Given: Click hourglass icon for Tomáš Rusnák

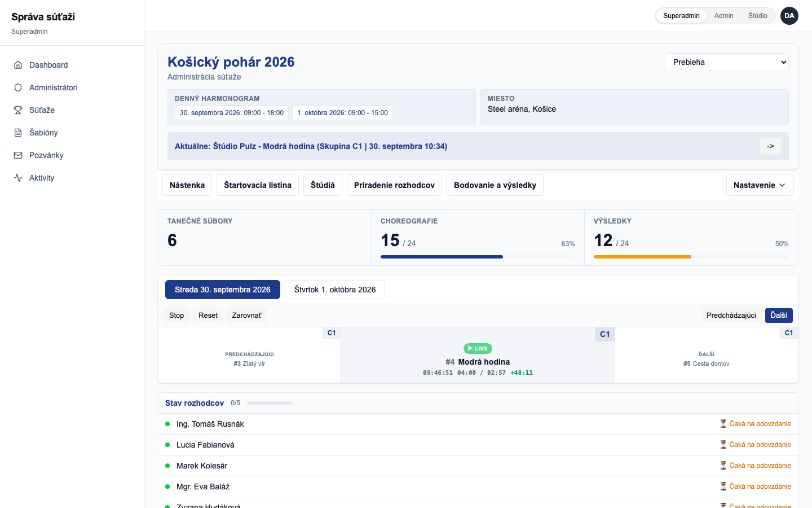Looking at the screenshot, I should [x=723, y=424].
